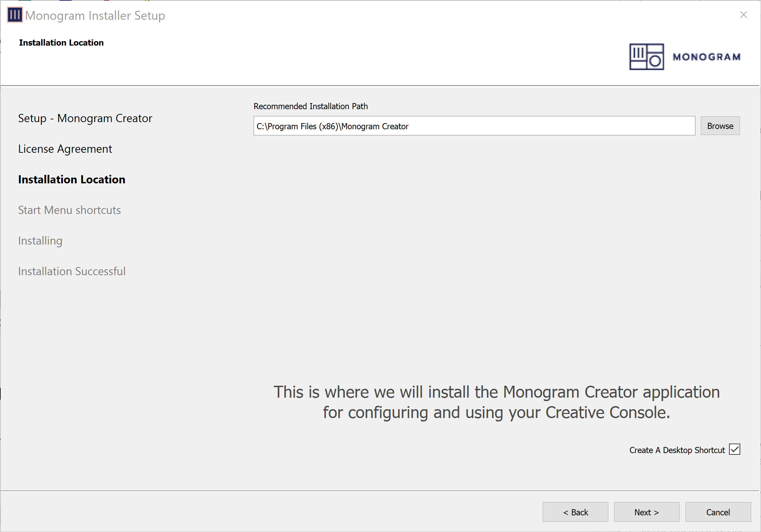Viewport: 761px width, 532px height.
Task: Click the Create A Desktop Shortcut label
Action: [x=677, y=450]
